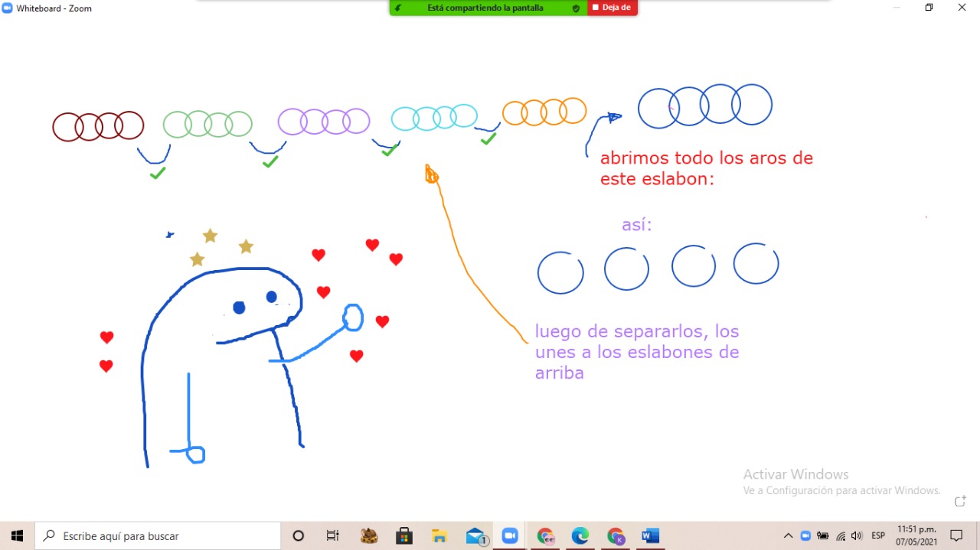The width and height of the screenshot is (980, 550).
Task: Click 'Está compartiendo la pantalla' status label
Action: (x=485, y=8)
